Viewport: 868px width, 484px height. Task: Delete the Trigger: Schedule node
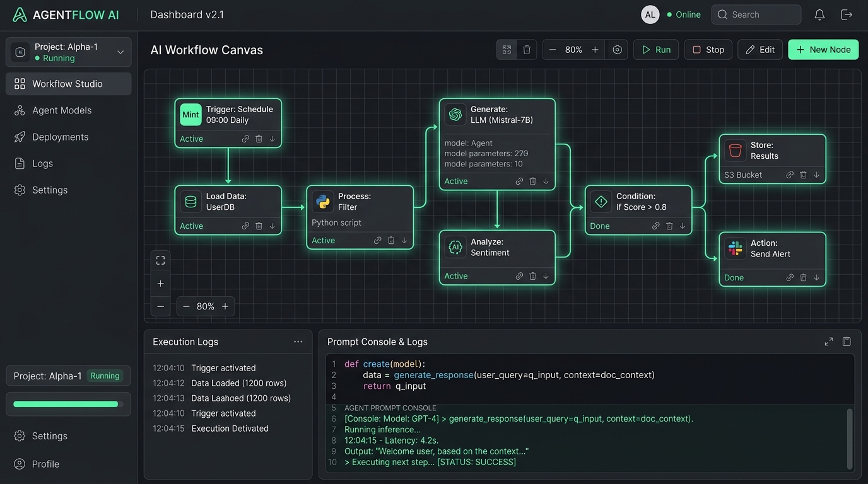pos(259,139)
